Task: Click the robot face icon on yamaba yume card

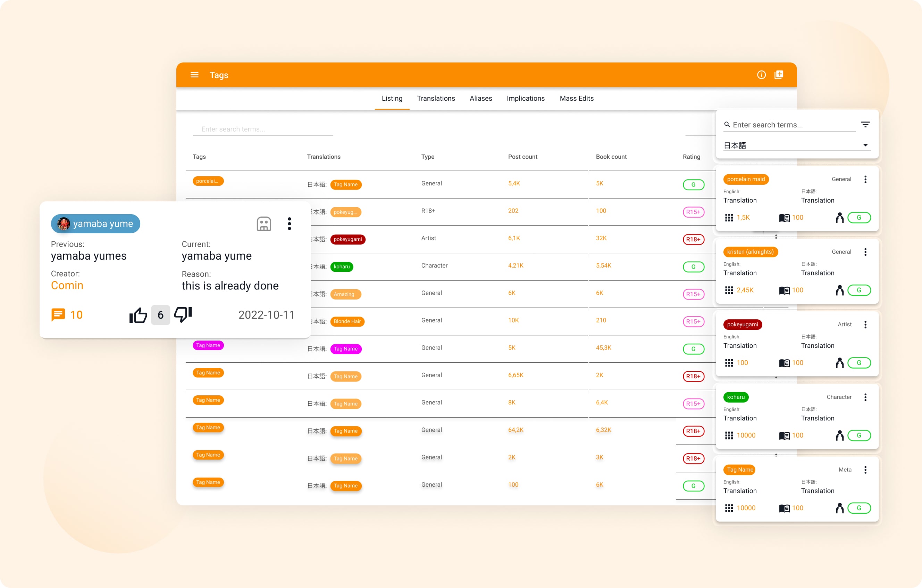Action: pyautogui.click(x=264, y=224)
